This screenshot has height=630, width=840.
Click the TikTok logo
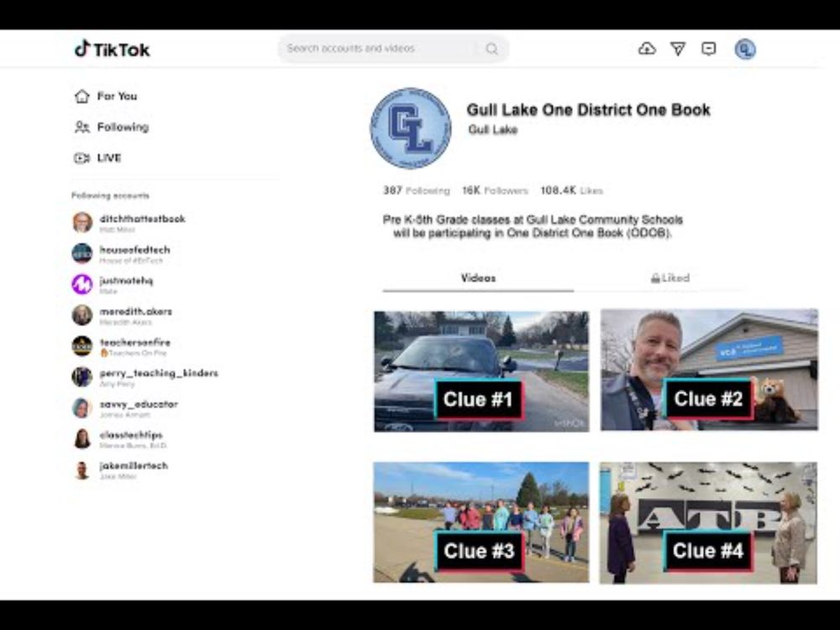coord(113,50)
